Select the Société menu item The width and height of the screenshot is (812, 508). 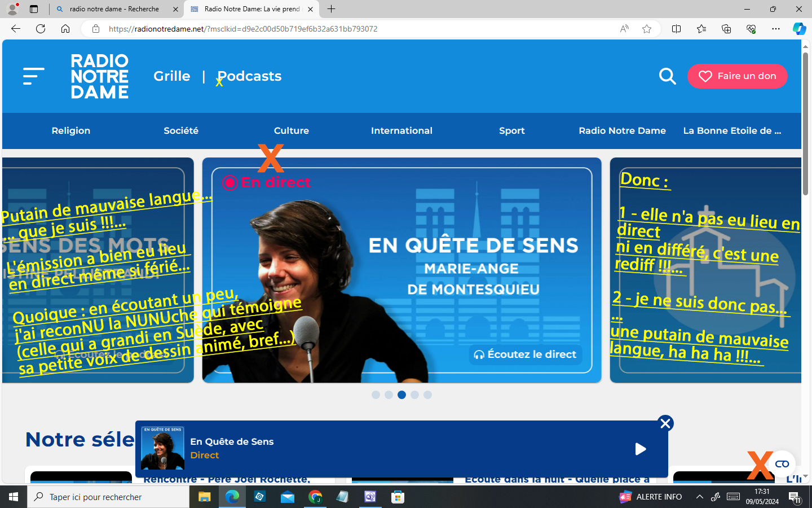tap(181, 130)
